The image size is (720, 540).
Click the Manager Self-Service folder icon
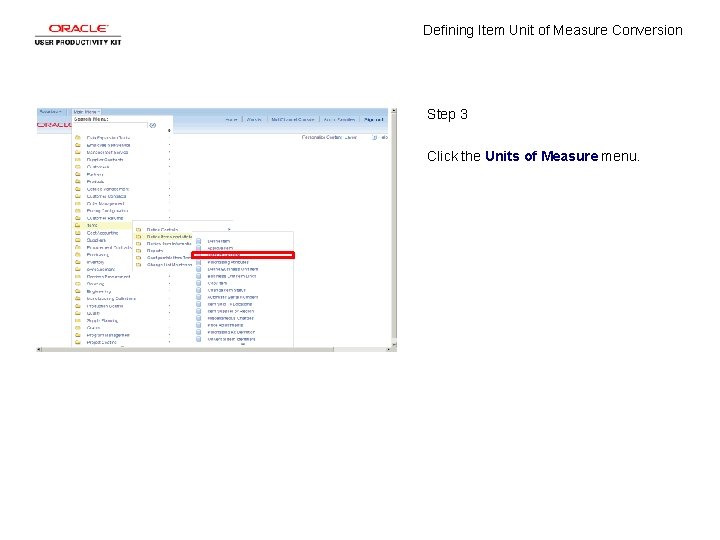click(78, 152)
